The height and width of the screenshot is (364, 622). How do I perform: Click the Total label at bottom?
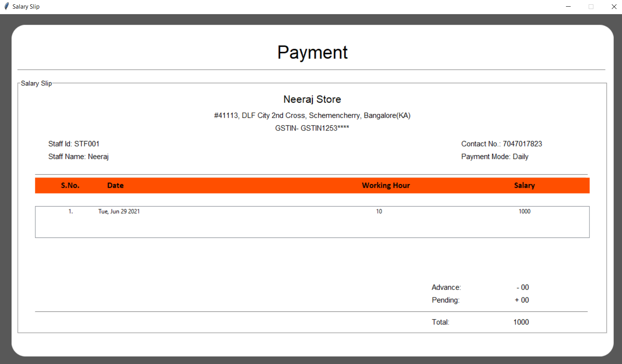pos(440,322)
